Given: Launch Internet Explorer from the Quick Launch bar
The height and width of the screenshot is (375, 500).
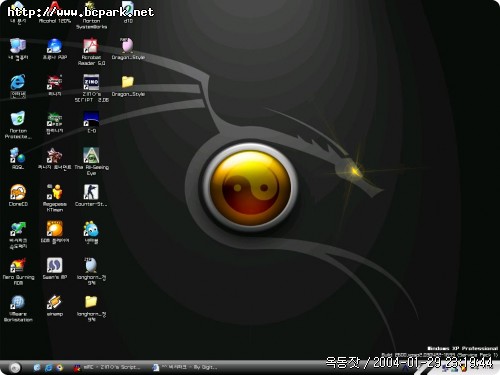Looking at the screenshot, I should (48, 367).
